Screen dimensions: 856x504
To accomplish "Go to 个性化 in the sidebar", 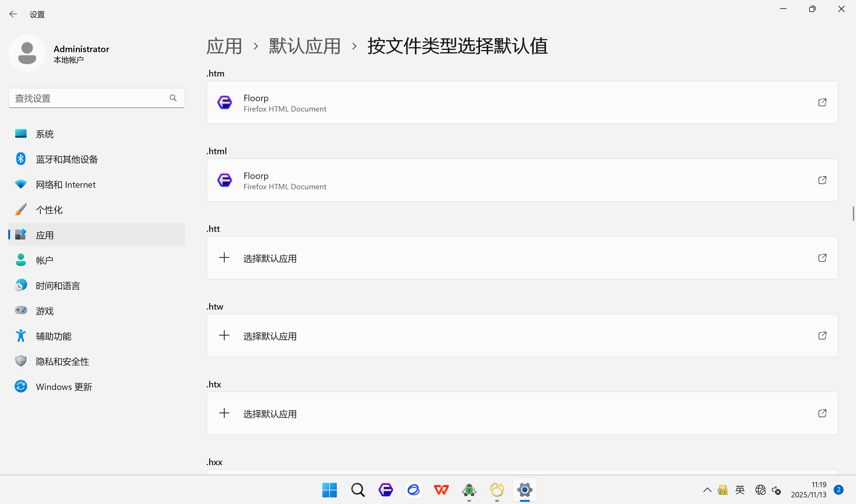I will point(49,210).
